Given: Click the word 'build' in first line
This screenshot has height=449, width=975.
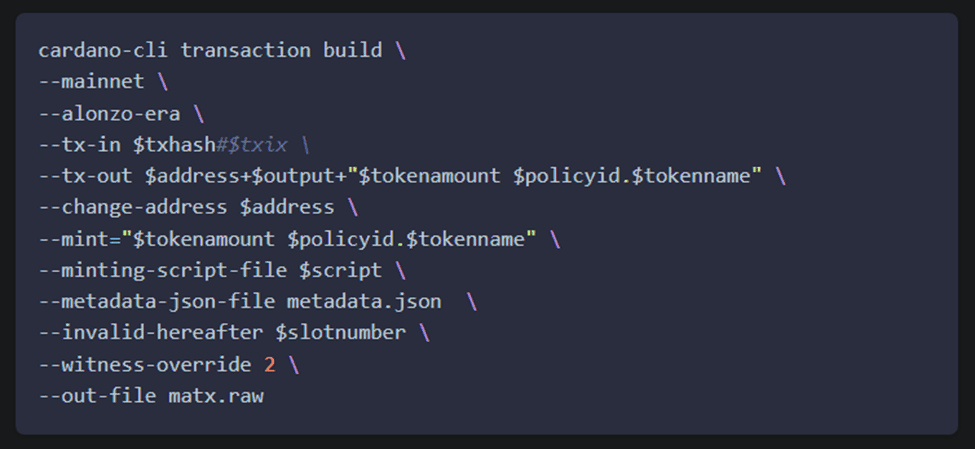Looking at the screenshot, I should (x=353, y=50).
